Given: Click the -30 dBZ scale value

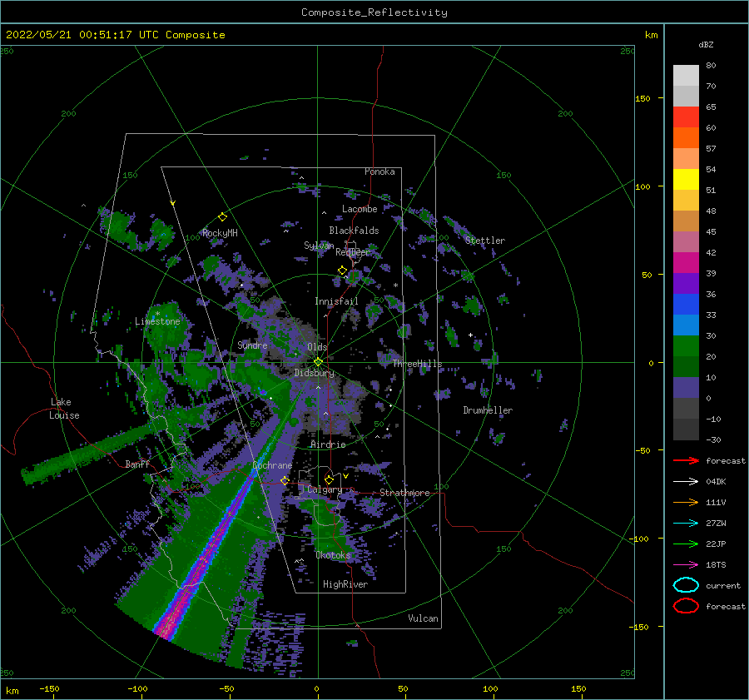Looking at the screenshot, I should [x=713, y=439].
